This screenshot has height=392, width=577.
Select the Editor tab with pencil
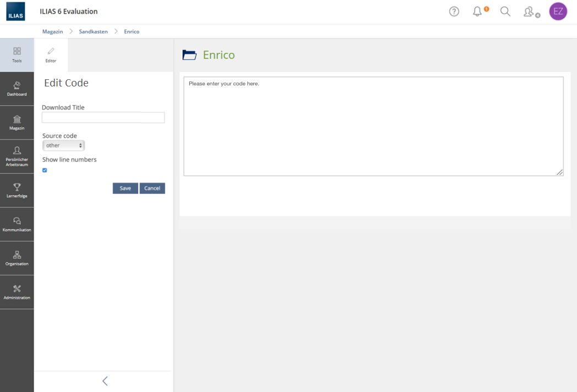(x=51, y=55)
